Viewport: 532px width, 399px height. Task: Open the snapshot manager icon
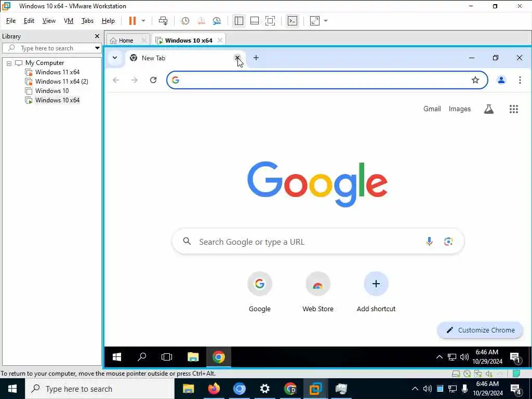[x=217, y=21]
